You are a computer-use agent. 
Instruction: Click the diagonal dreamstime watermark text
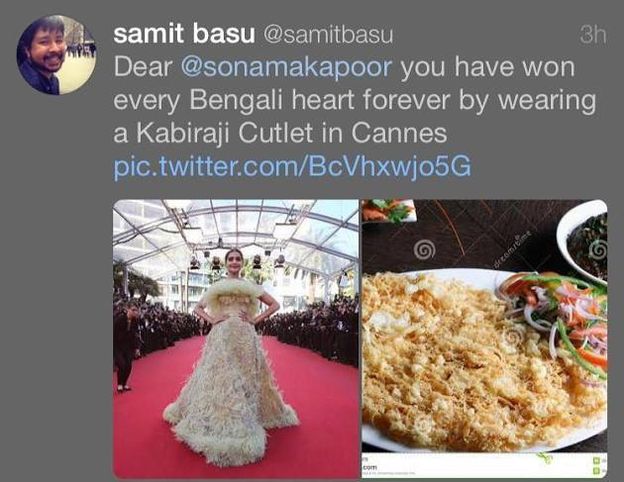click(513, 247)
